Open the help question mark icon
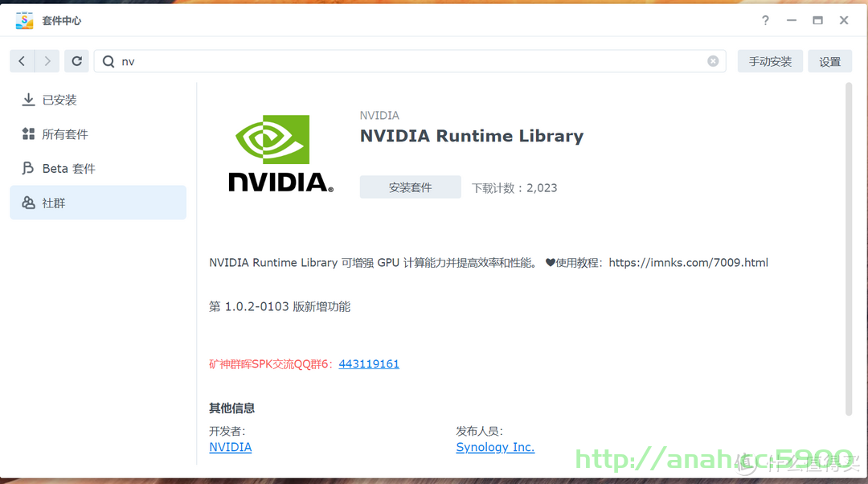 pyautogui.click(x=765, y=20)
